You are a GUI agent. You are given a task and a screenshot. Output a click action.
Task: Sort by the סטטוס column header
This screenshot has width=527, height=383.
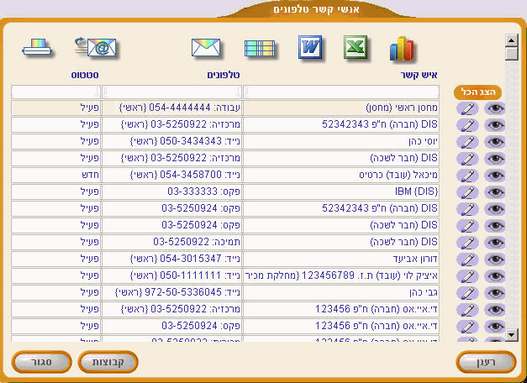pos(85,75)
